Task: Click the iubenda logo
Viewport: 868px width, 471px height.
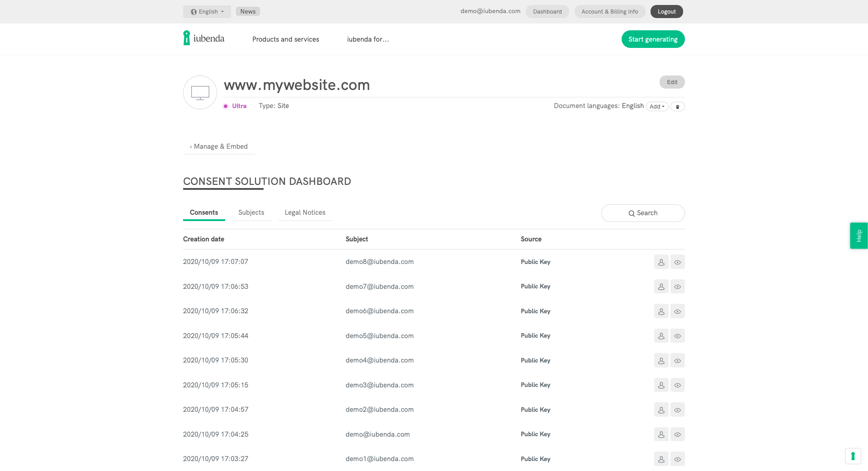Action: tap(204, 38)
